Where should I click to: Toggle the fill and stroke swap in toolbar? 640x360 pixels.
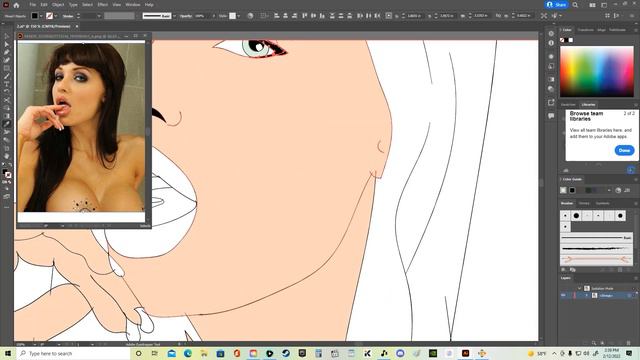10,165
